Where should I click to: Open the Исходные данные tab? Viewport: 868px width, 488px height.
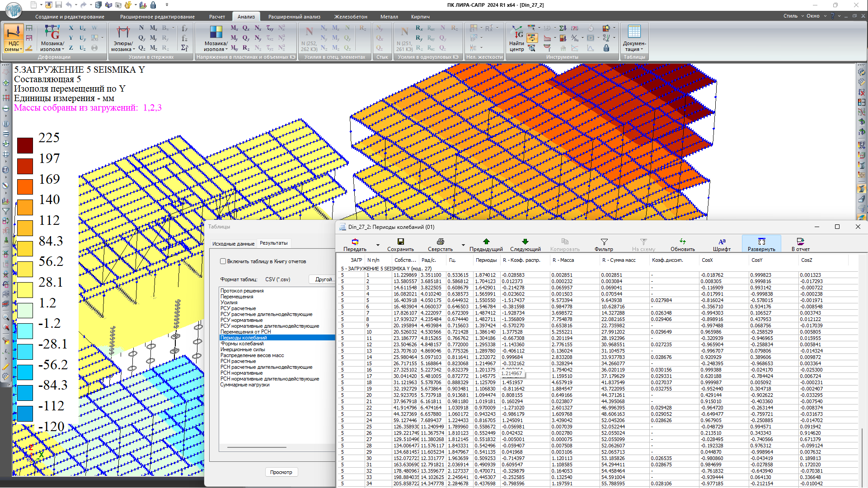tap(233, 244)
